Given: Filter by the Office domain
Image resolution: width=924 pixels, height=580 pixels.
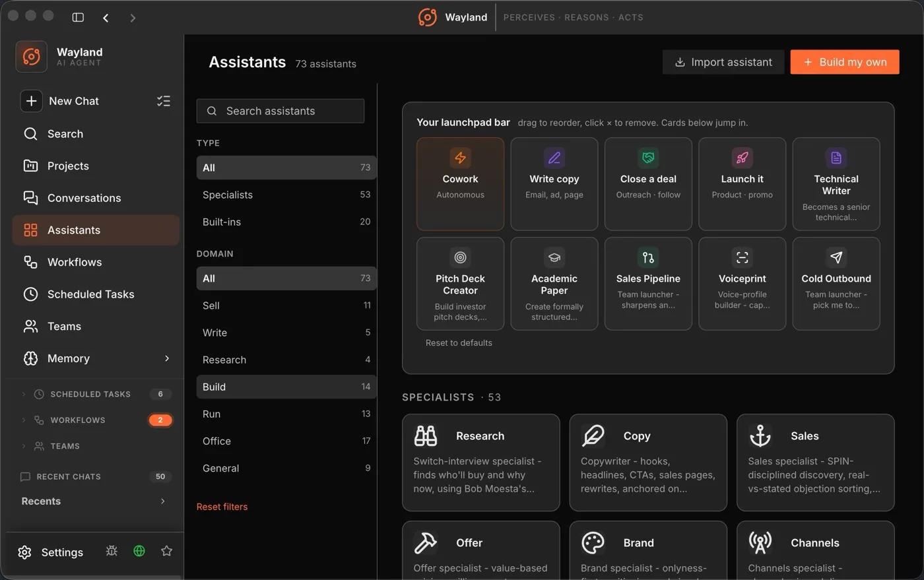Looking at the screenshot, I should tap(286, 441).
